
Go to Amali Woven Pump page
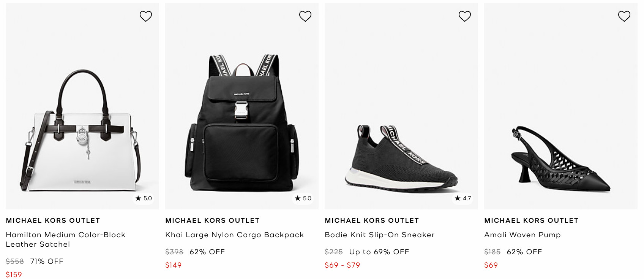pyautogui.click(x=522, y=235)
